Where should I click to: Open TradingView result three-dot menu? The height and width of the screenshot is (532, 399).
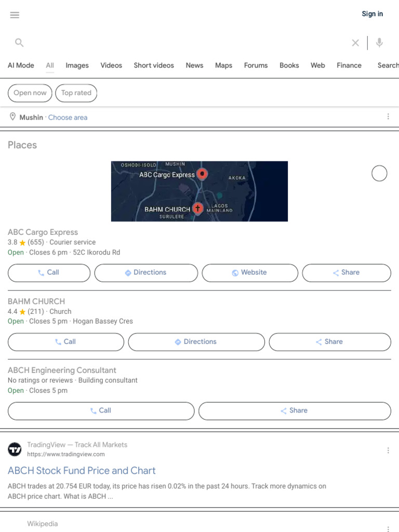point(388,450)
